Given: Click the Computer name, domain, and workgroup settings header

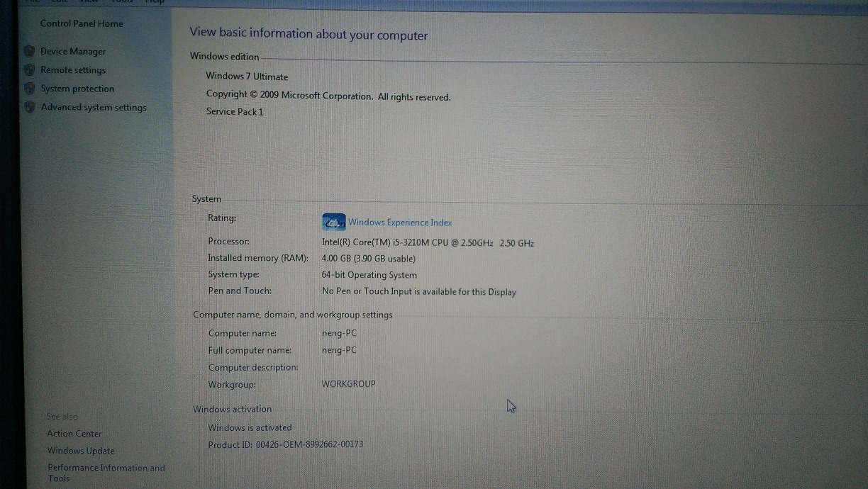Looking at the screenshot, I should pyautogui.click(x=293, y=315).
